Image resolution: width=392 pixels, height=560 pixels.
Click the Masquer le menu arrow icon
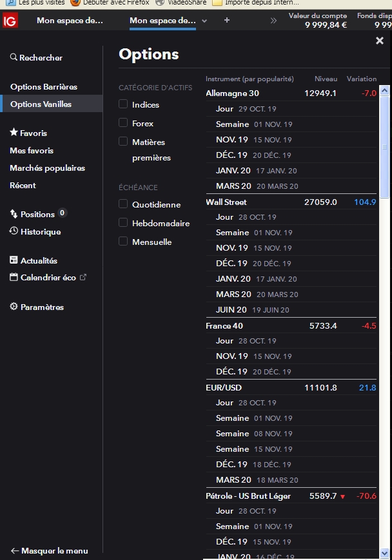tap(15, 551)
